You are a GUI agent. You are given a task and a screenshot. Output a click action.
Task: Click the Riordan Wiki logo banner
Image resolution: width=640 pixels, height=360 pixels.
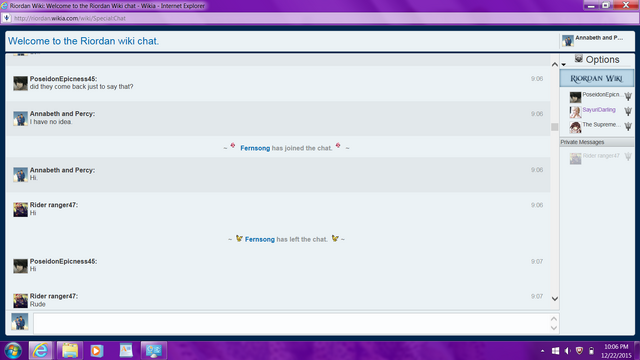[597, 78]
